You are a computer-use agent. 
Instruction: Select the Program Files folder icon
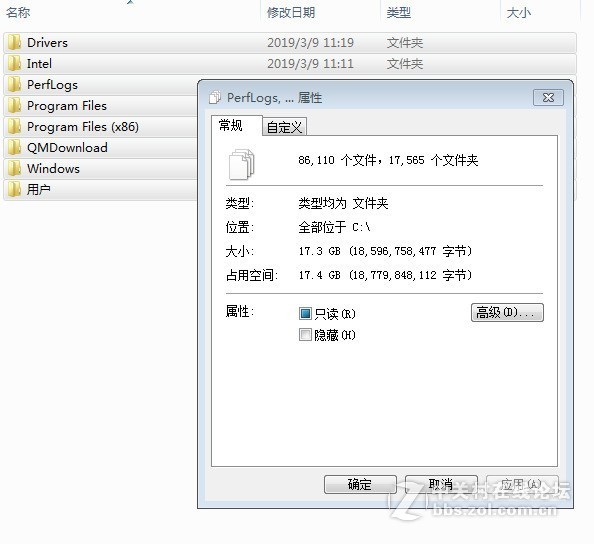14,105
